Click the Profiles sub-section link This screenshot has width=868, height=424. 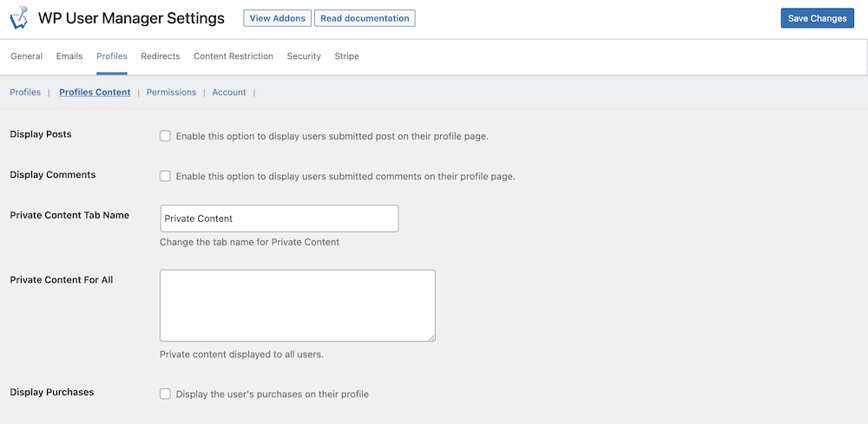[x=25, y=92]
